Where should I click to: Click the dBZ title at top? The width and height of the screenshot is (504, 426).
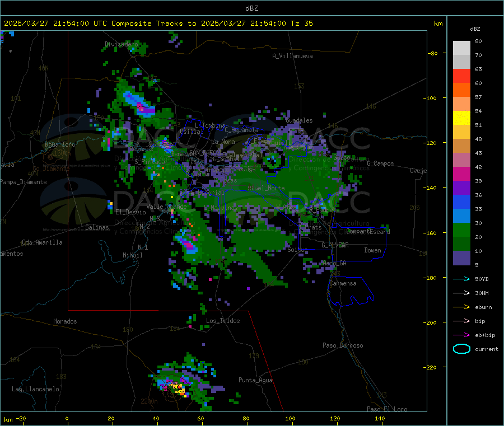pyautogui.click(x=251, y=8)
